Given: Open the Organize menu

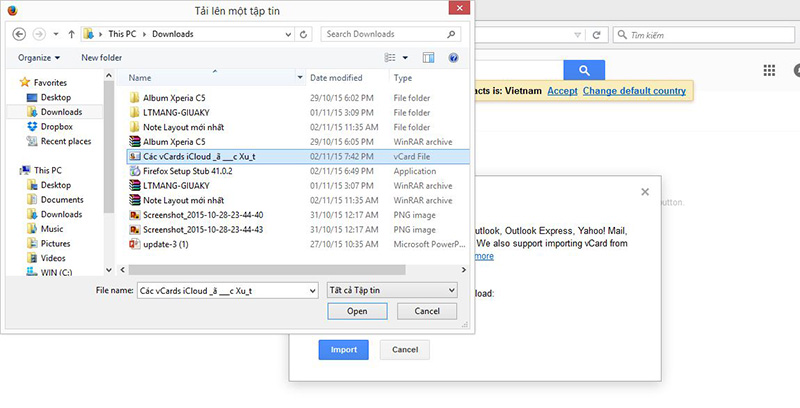Looking at the screenshot, I should [x=39, y=58].
